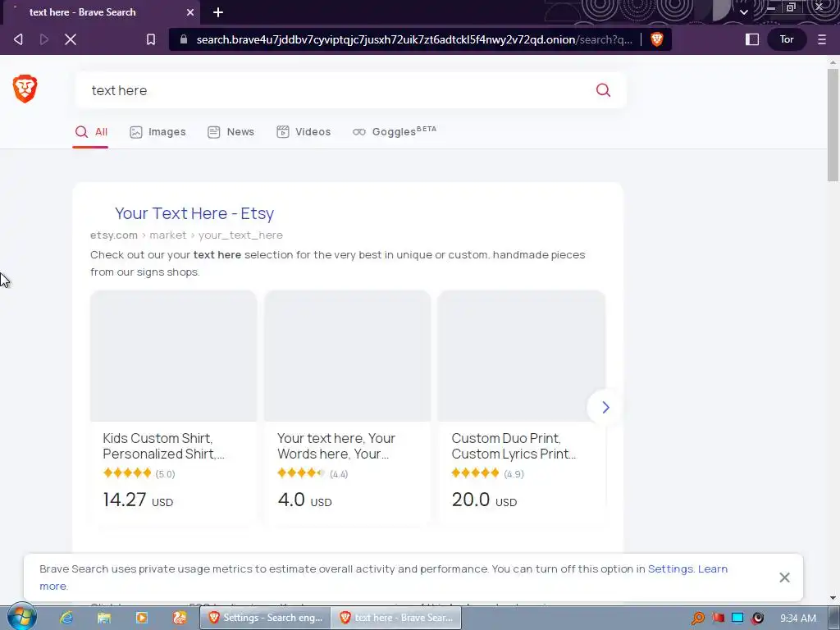
Task: Open the 9:34 AM clock
Action: tap(798, 619)
